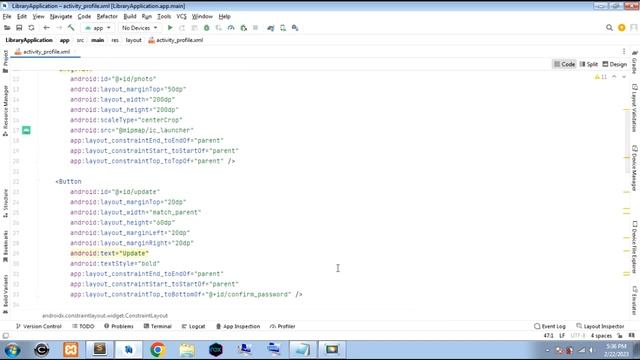Toggle tool window bars icon in status bar
The image size is (640, 360).
coord(6,336)
